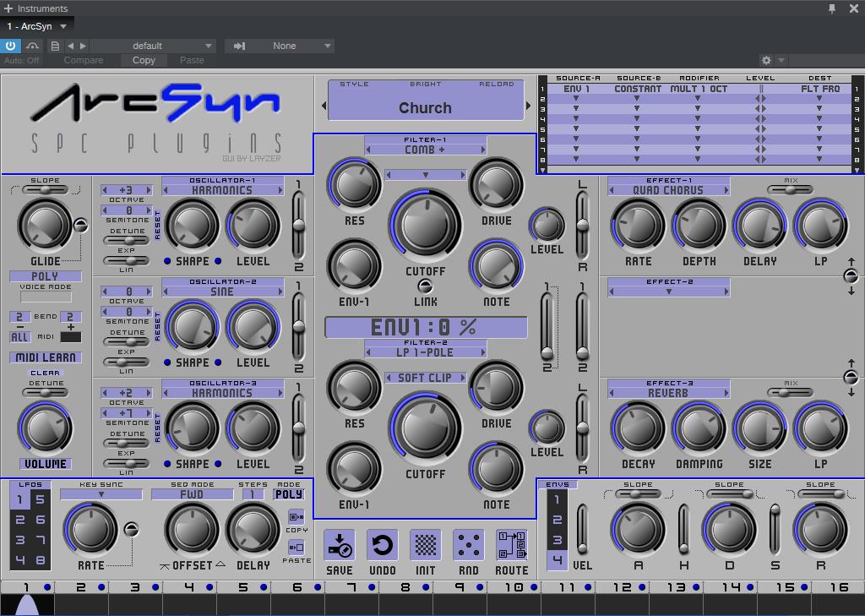Go to next preset in host toolbar
This screenshot has height=616, width=865.
(83, 46)
